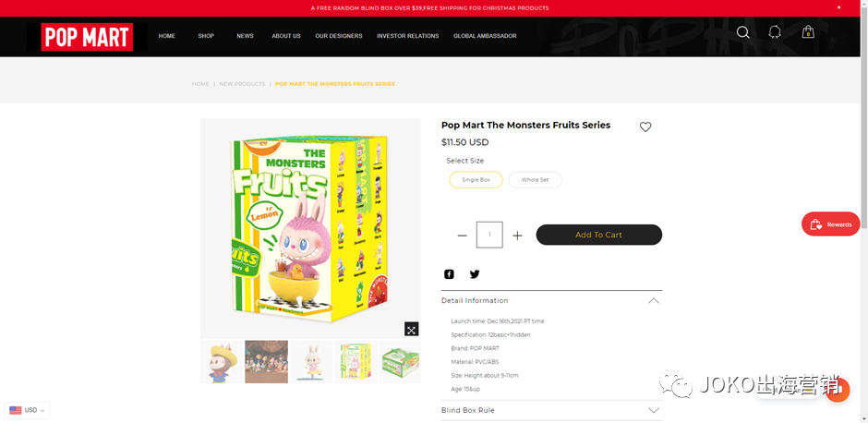Click the POP MART logo
This screenshot has width=868, height=423.
(x=87, y=37)
